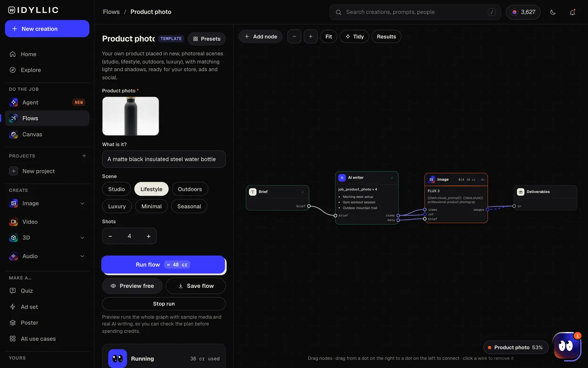Click the New creation button
588x368 pixels.
pyautogui.click(x=47, y=29)
